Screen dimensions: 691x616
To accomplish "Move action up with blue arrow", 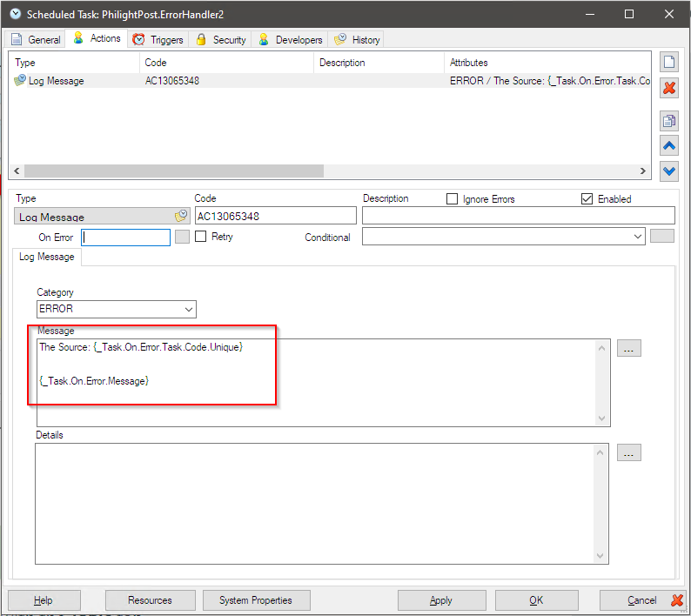I will [x=668, y=146].
